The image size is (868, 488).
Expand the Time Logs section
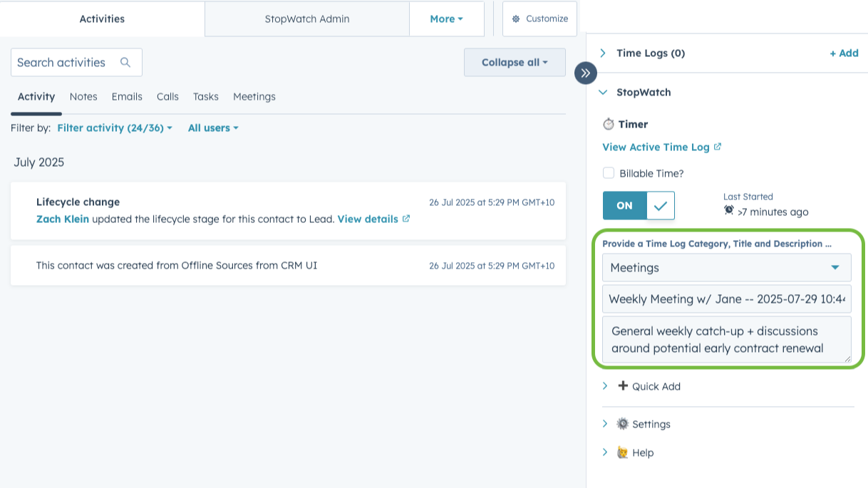(x=604, y=53)
